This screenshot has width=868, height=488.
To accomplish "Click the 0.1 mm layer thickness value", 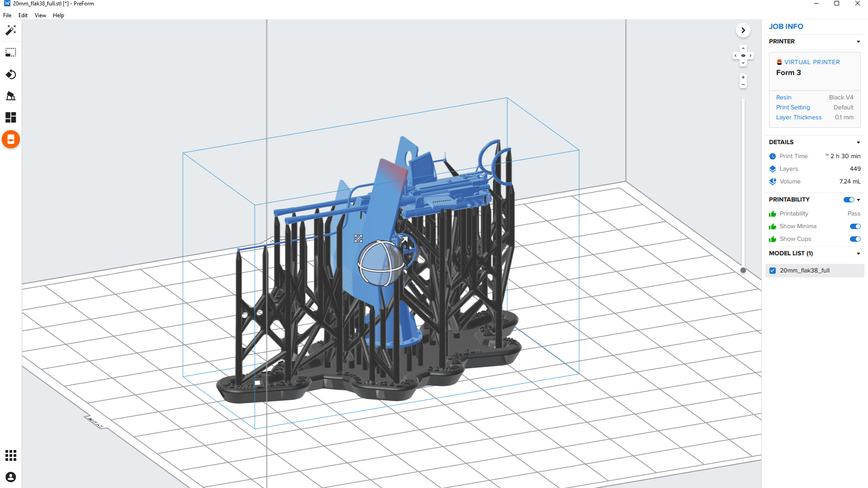I will coord(844,117).
